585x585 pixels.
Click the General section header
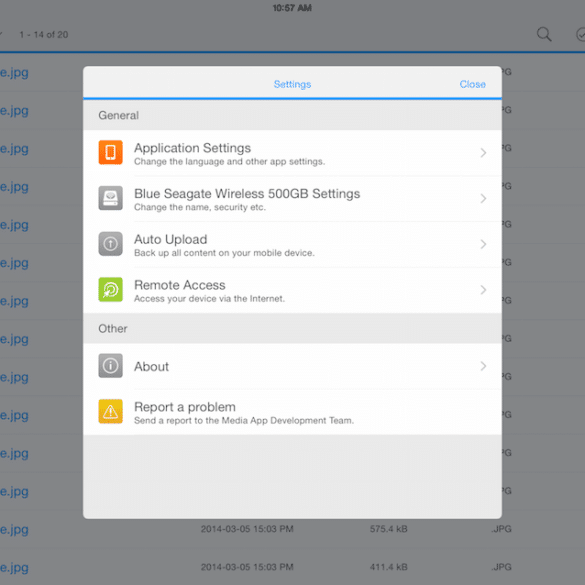(292, 115)
